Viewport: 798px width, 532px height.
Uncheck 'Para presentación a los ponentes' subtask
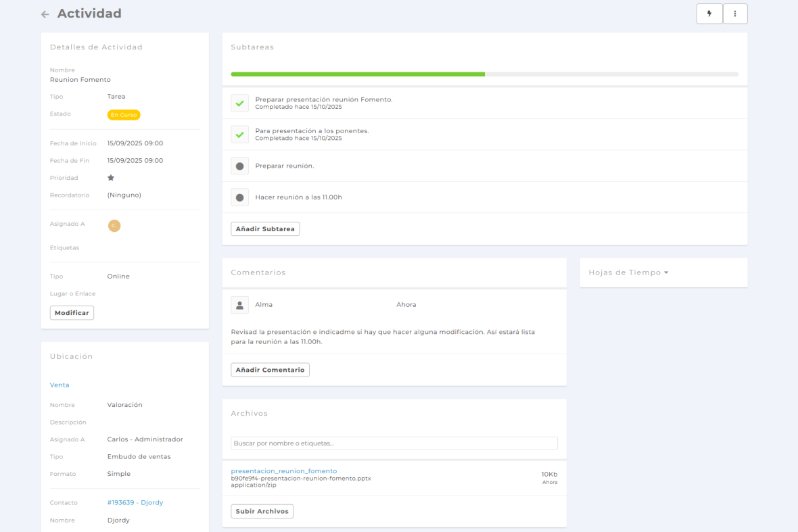point(239,135)
